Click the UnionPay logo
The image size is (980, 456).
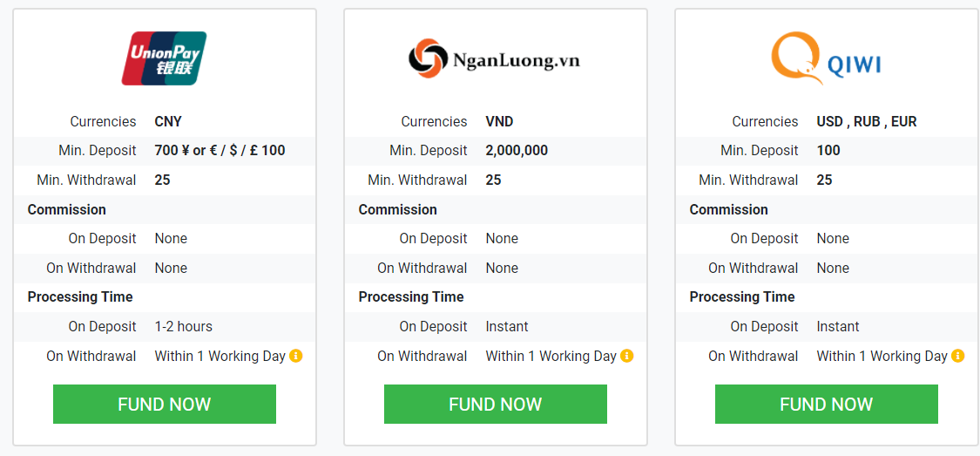click(165, 58)
